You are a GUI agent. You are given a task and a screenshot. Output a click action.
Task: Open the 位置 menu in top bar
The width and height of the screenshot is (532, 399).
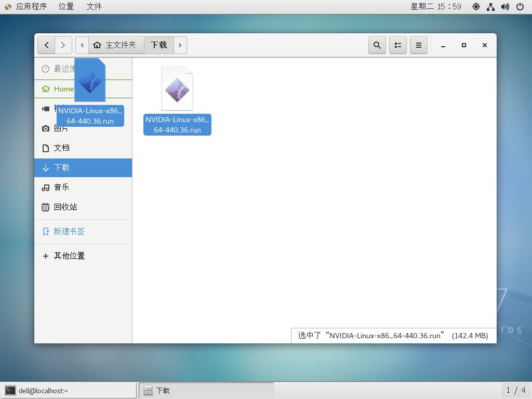pos(66,6)
